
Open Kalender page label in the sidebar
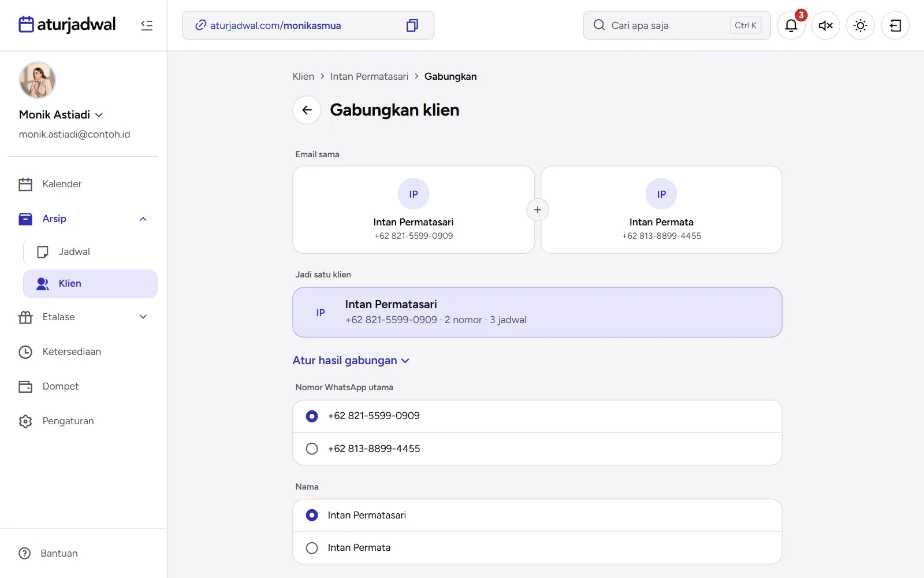(62, 184)
